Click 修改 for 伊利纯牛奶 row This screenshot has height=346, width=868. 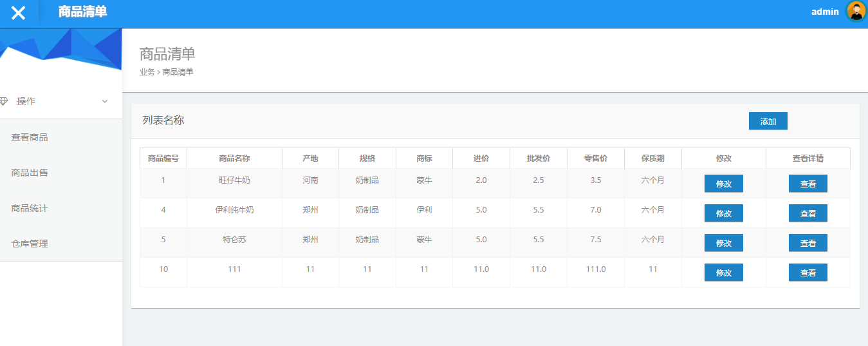[724, 213]
